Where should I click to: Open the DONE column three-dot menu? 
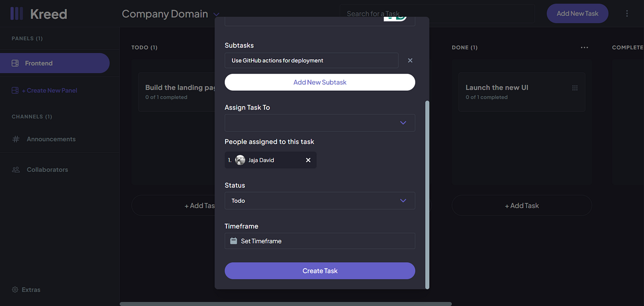pos(584,47)
